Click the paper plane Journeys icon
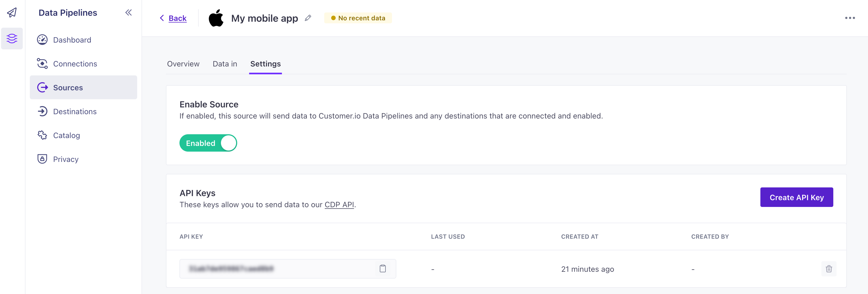The height and width of the screenshot is (294, 868). coord(12,12)
